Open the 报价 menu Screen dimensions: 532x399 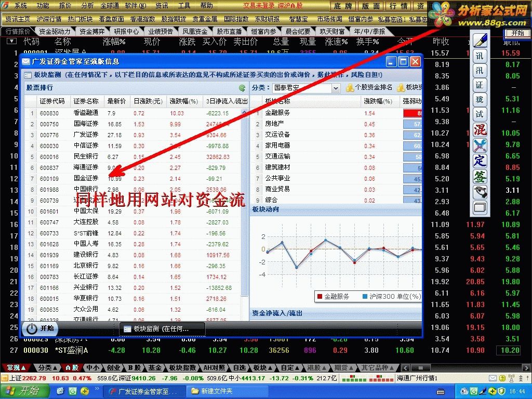[x=65, y=5]
